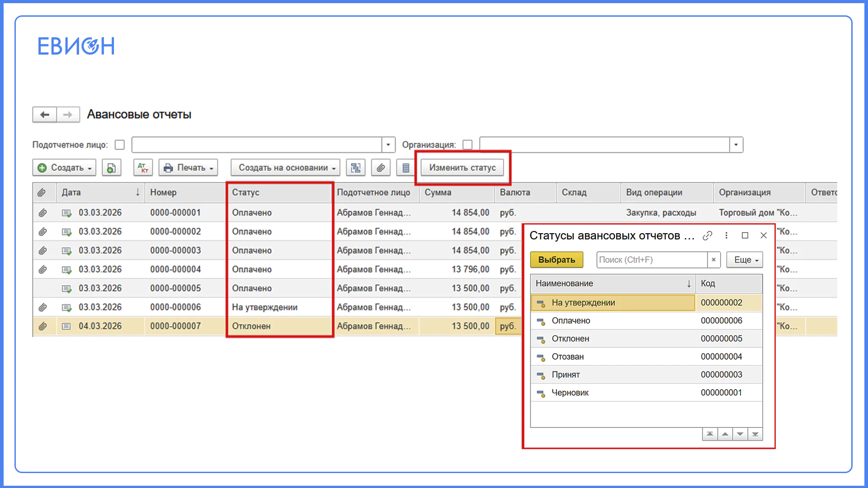
Task: Click document icon of row 0000-000004
Action: click(66, 269)
